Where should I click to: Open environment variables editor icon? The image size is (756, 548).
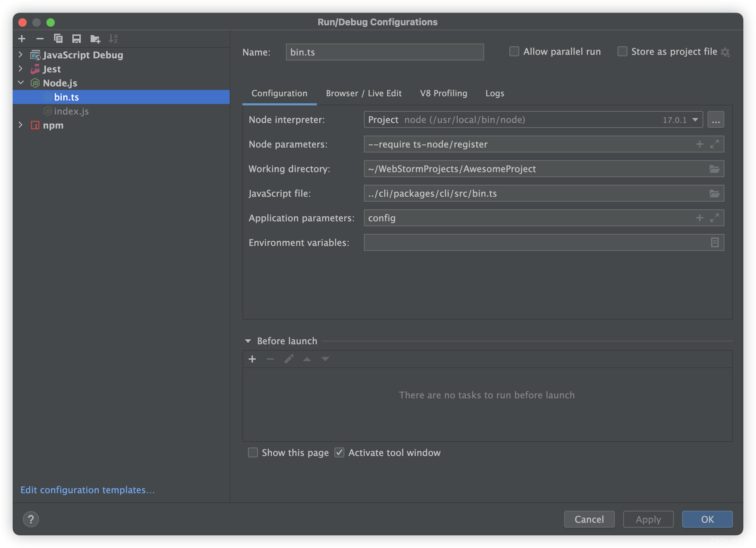click(715, 242)
